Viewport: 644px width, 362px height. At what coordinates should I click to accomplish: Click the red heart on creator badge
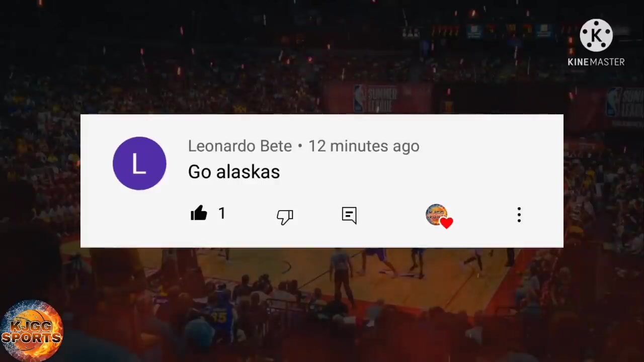(447, 223)
